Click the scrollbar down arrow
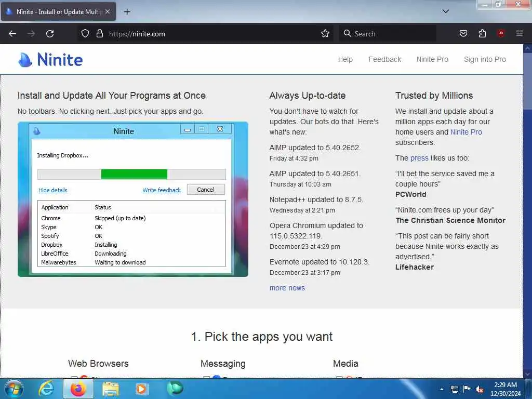Viewport: 532px width, 399px height. coord(527,374)
